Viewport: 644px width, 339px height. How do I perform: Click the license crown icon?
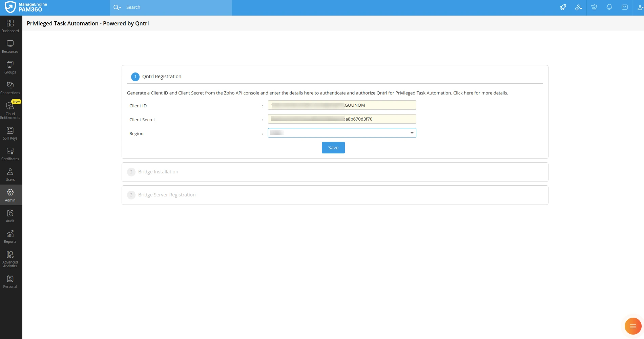pyautogui.click(x=594, y=7)
